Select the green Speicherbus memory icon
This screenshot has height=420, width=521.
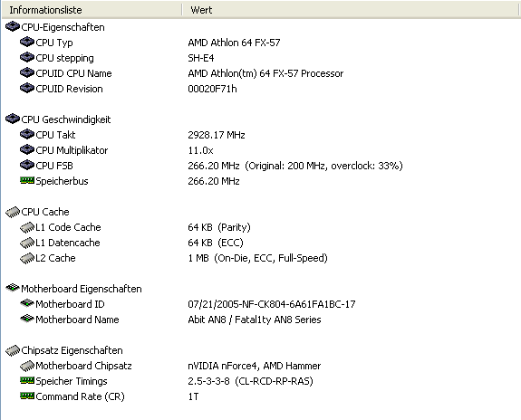(27, 181)
